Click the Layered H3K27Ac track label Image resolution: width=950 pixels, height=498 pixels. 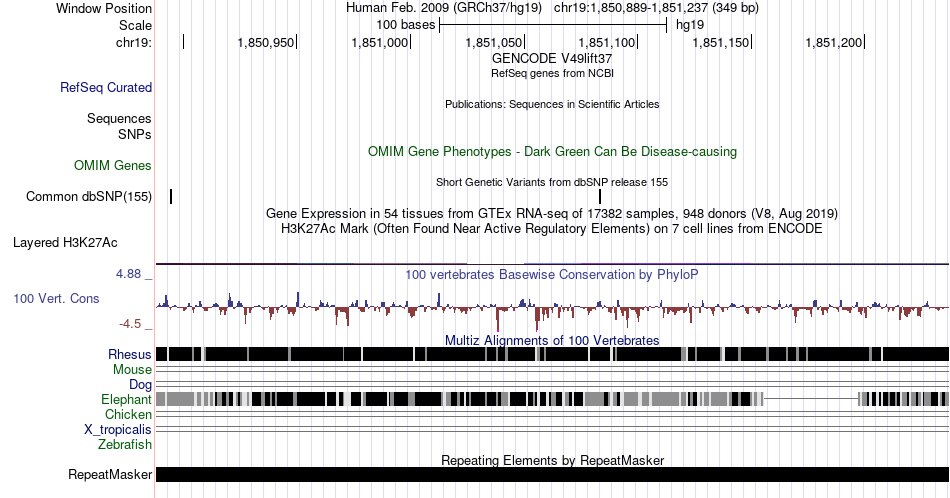(65, 242)
